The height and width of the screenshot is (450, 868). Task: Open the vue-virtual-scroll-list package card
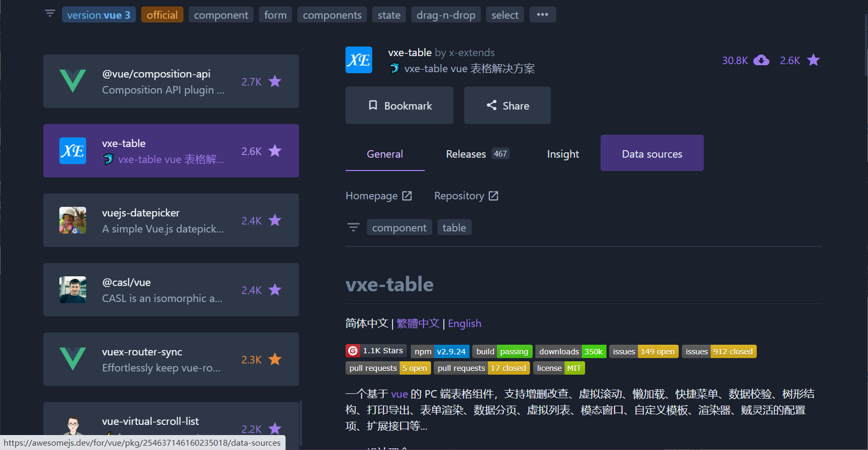point(171,425)
